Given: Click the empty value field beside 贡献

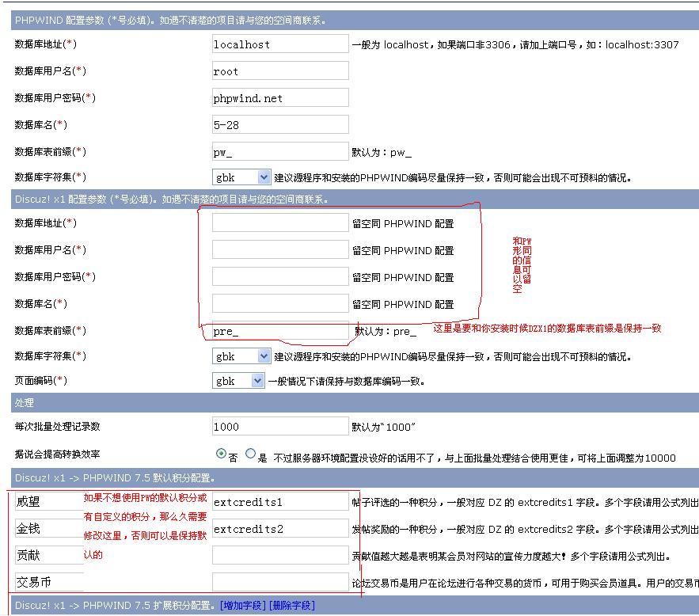Looking at the screenshot, I should click(x=280, y=555).
